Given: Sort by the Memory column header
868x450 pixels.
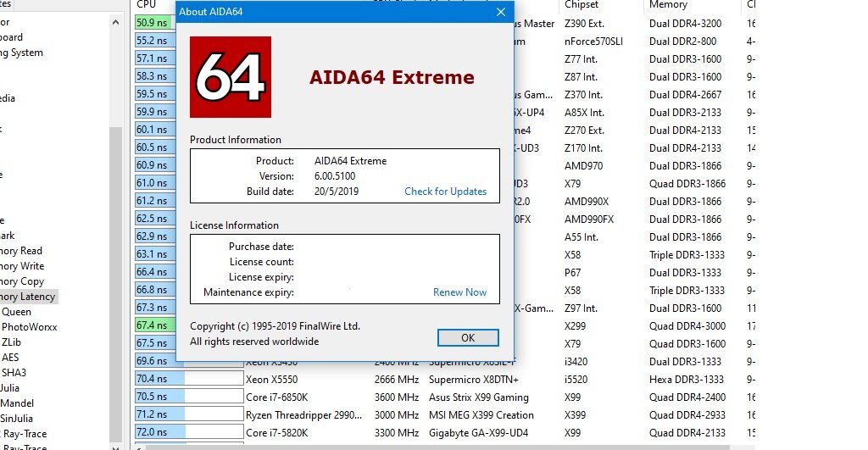Looking at the screenshot, I should pyautogui.click(x=668, y=5).
